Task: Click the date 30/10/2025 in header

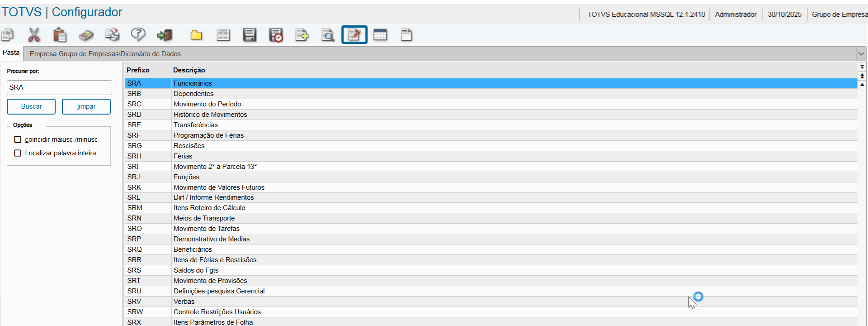Action: [784, 14]
